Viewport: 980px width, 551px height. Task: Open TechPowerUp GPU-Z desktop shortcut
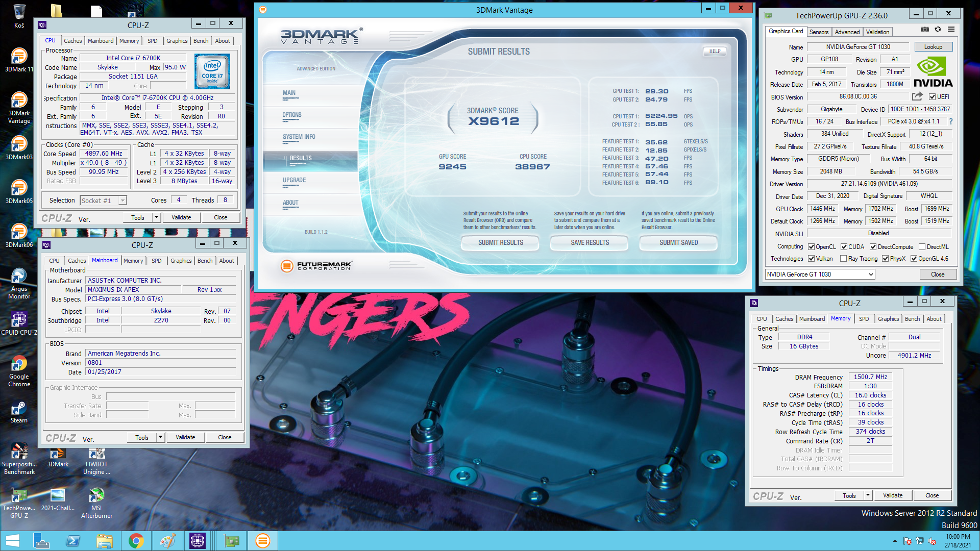[19, 503]
